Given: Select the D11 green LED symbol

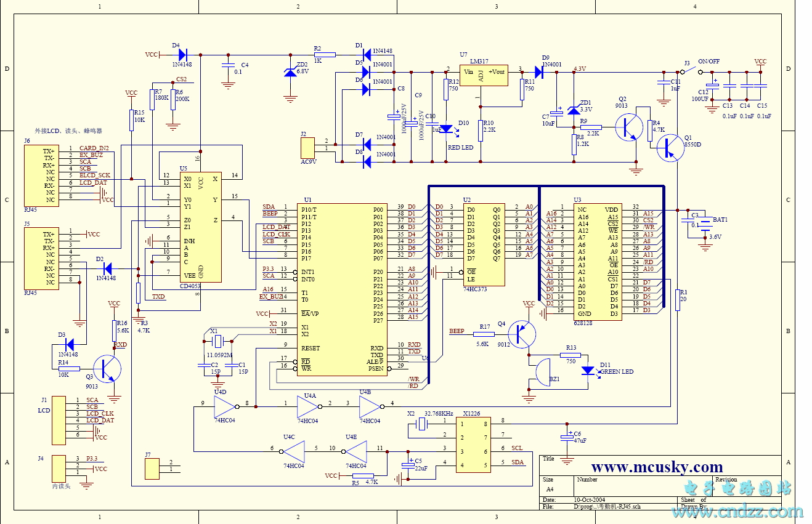Looking at the screenshot, I should coord(588,371).
